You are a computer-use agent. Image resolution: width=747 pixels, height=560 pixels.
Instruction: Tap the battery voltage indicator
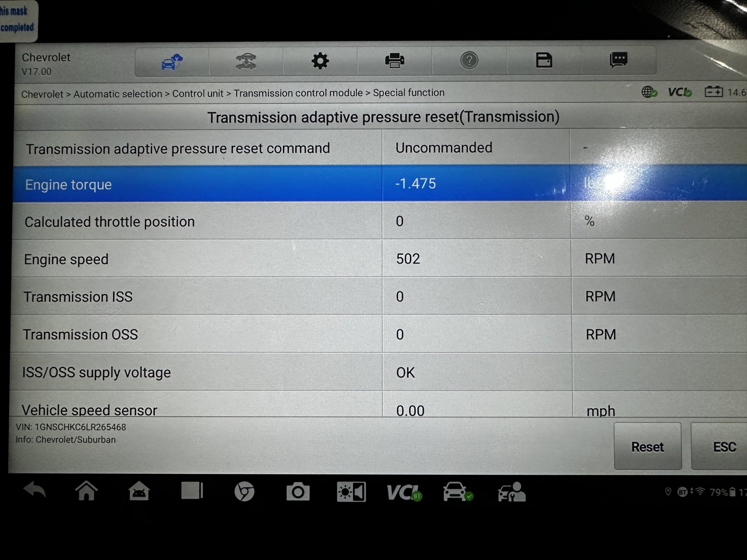click(725, 92)
